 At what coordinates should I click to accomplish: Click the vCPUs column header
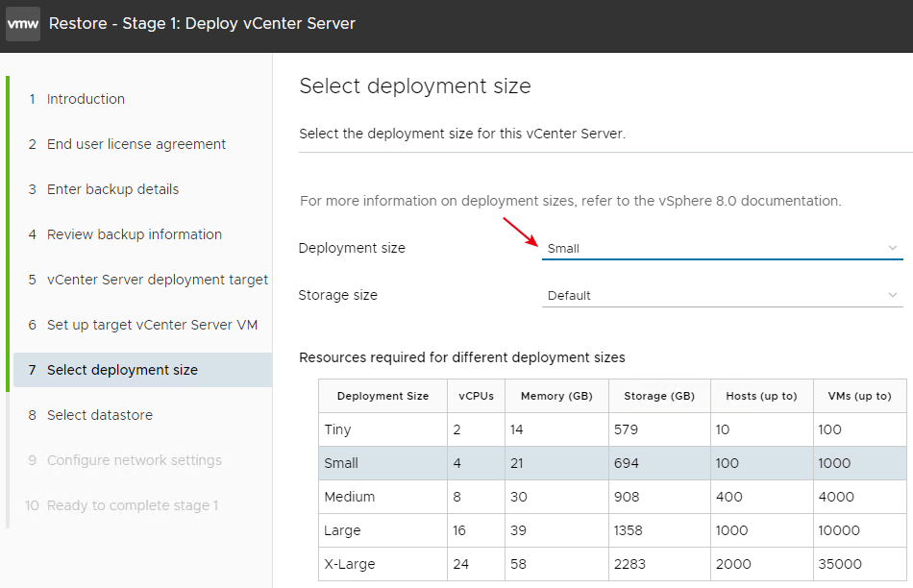(x=477, y=396)
